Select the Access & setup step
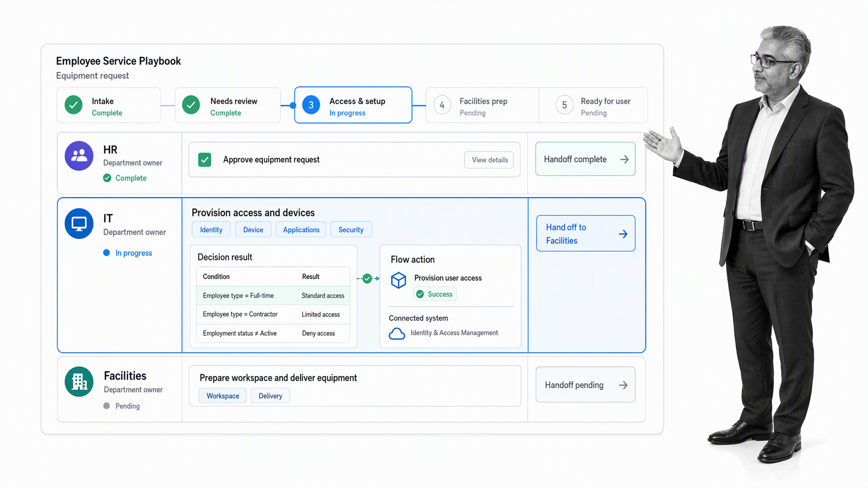Image resolution: width=868 pixels, height=488 pixels. point(353,105)
